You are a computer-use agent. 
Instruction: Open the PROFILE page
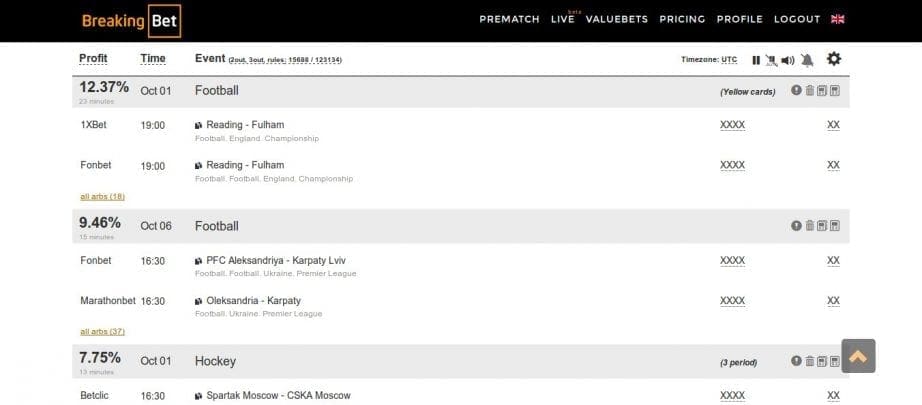coord(740,19)
